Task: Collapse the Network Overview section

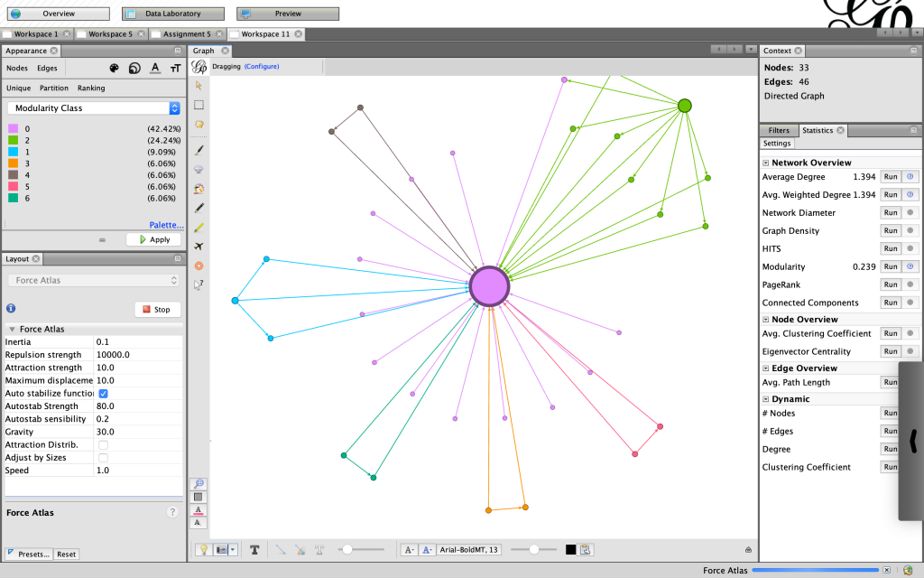Action: tap(766, 163)
